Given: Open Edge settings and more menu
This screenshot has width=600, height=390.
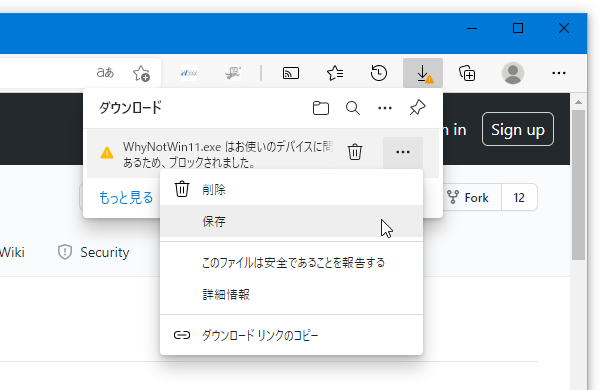Looking at the screenshot, I should pyautogui.click(x=559, y=73).
